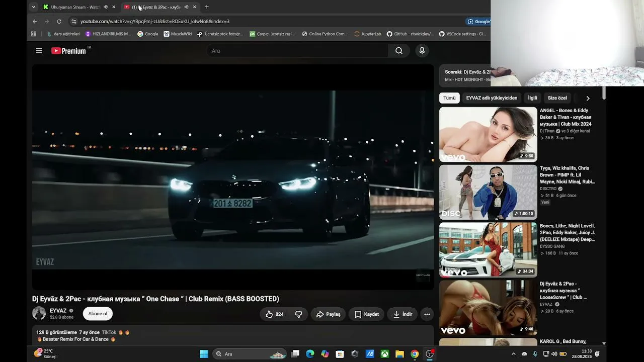Like the video with 824 likes
Image resolution: width=644 pixels, height=362 pixels.
point(275,314)
